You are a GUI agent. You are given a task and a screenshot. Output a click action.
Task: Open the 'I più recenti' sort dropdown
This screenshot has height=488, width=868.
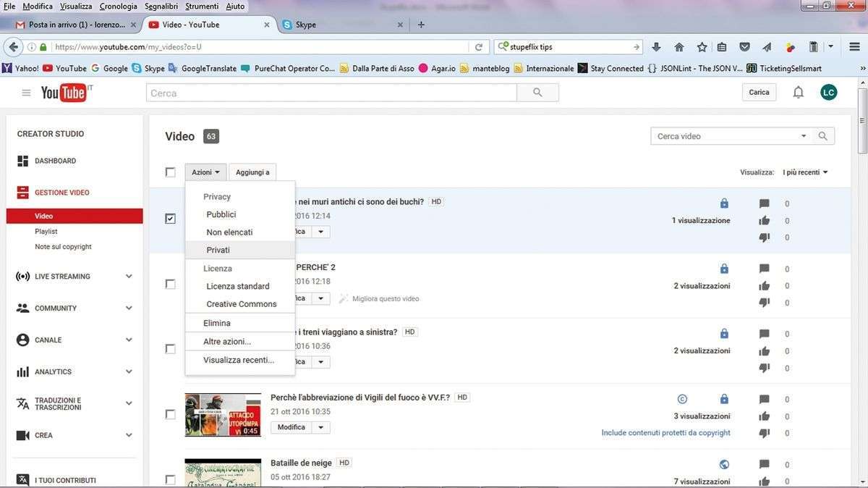pyautogui.click(x=805, y=172)
